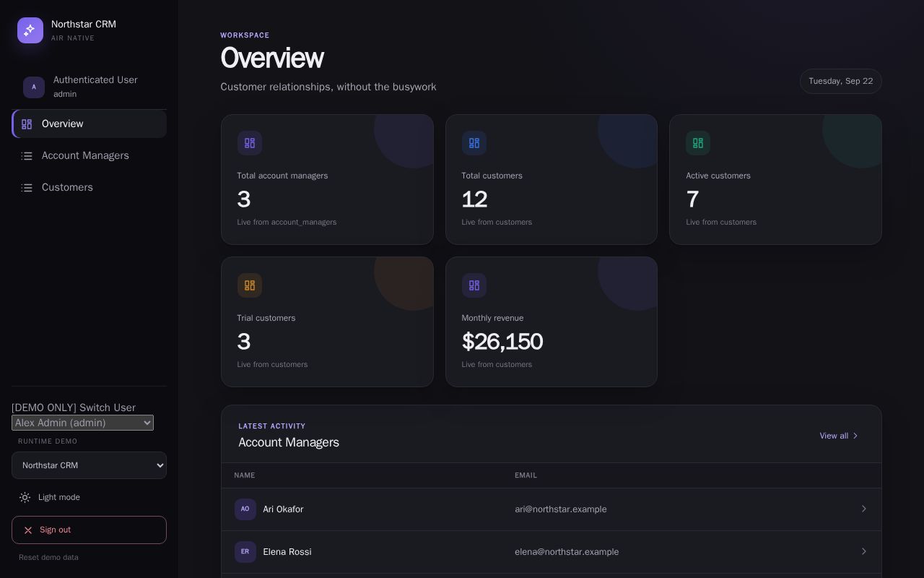The height and width of the screenshot is (578, 924).
Task: Click the Customers list icon in the sidebar
Action: [x=27, y=188]
